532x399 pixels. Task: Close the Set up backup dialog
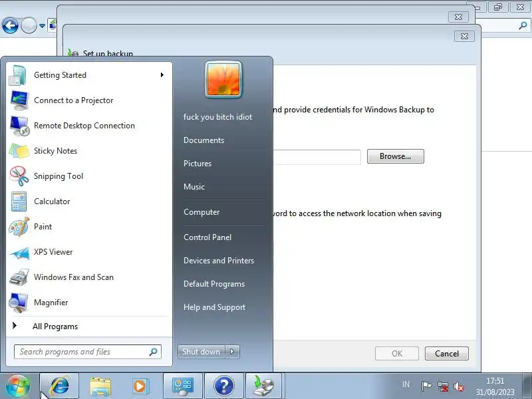coord(464,37)
